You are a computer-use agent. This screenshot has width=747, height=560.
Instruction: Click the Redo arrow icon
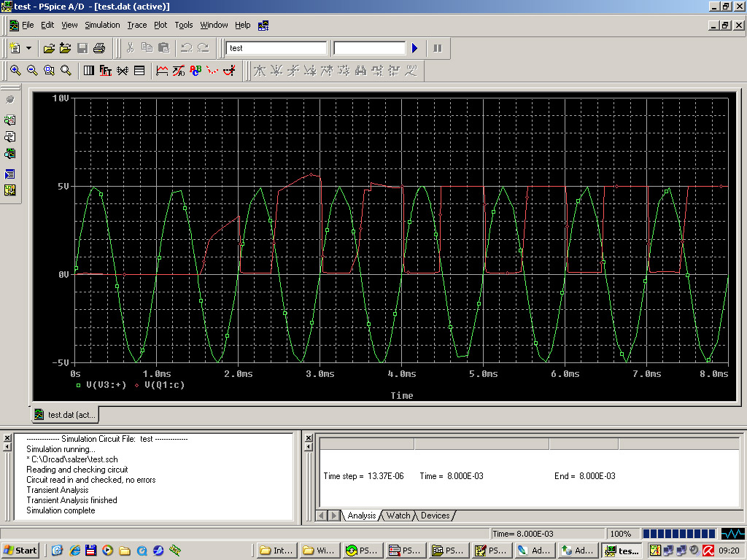(204, 47)
